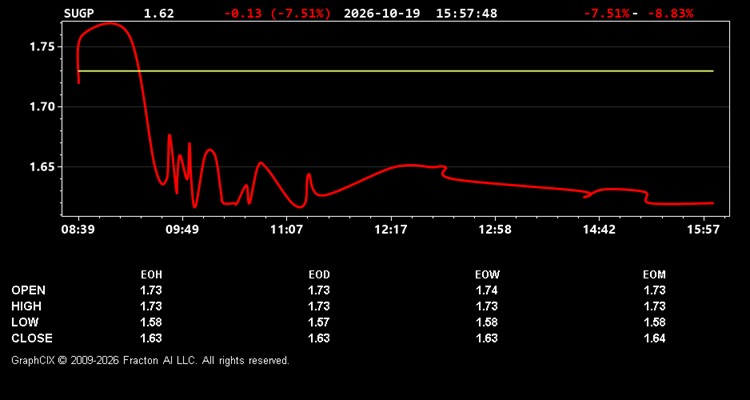Click the EOW HIGH value 1.73

[x=487, y=306]
